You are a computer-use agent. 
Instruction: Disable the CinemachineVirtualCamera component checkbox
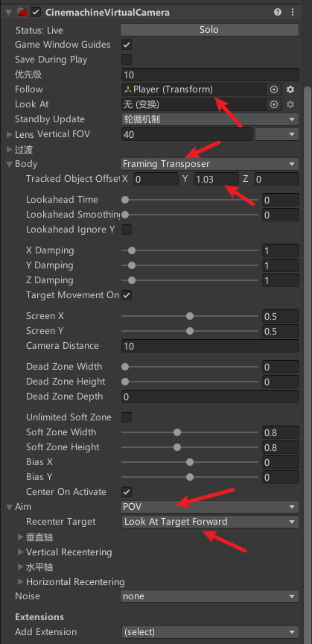(x=36, y=13)
